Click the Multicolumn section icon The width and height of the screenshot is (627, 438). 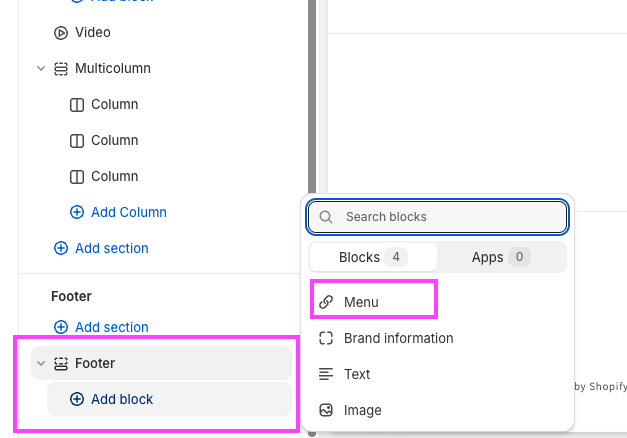coord(61,69)
